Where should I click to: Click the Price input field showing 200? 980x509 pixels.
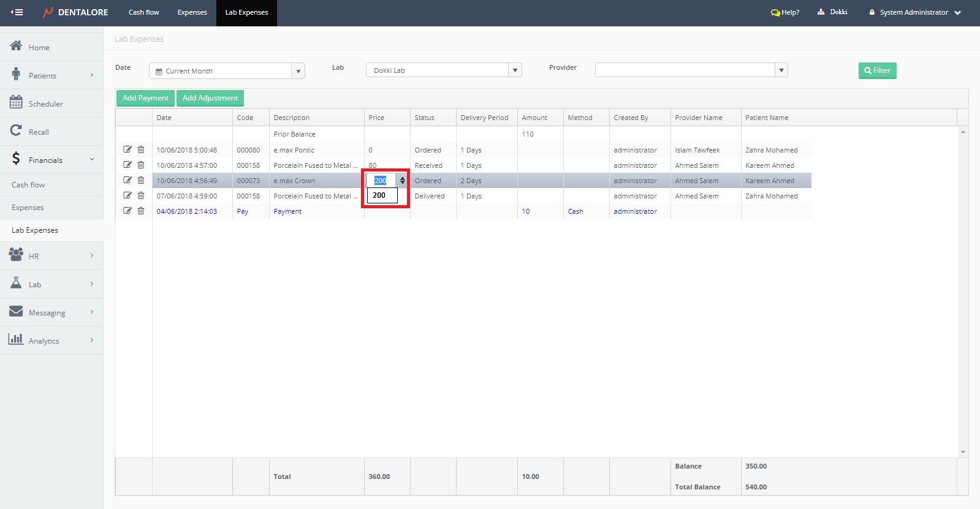(x=382, y=181)
